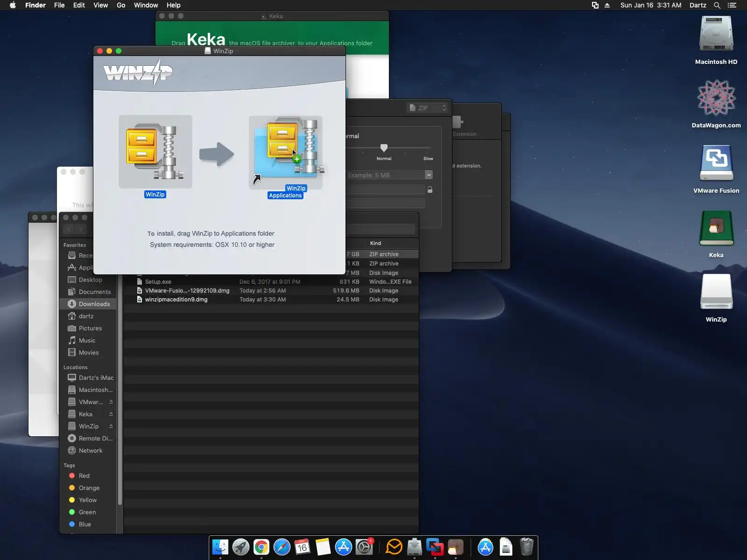Click the password lock icon in Keka
Viewport: 747px width, 560px height.
(430, 189)
